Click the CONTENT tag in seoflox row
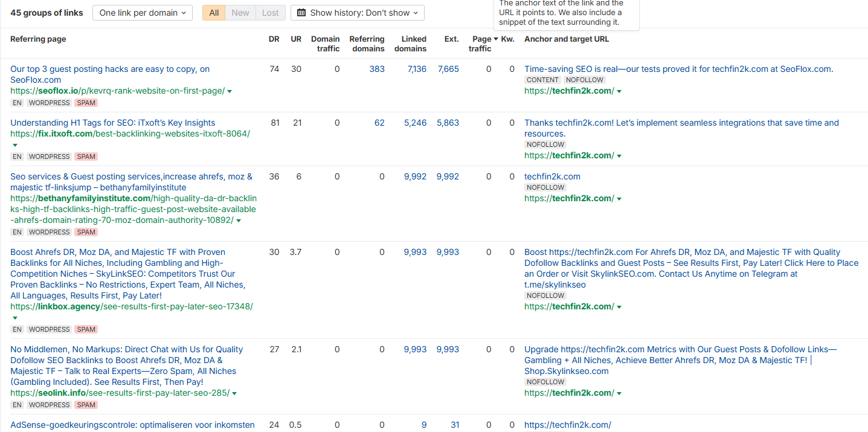The width and height of the screenshot is (868, 432). click(x=542, y=80)
